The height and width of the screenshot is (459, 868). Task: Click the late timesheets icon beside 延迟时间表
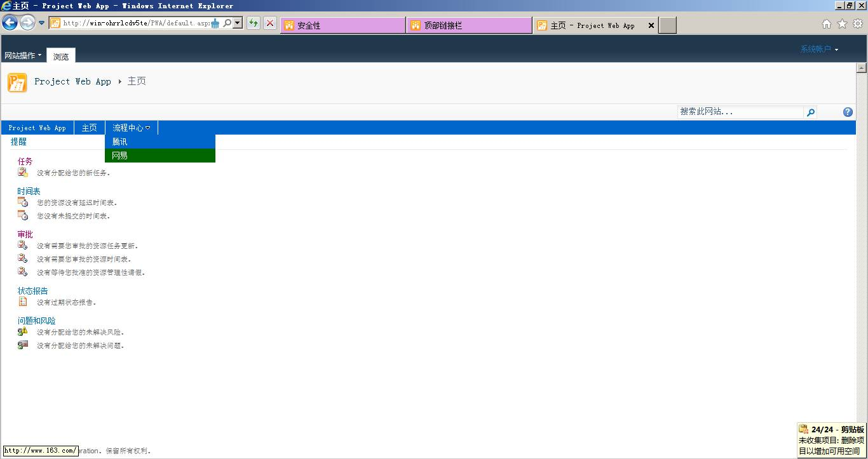click(23, 202)
